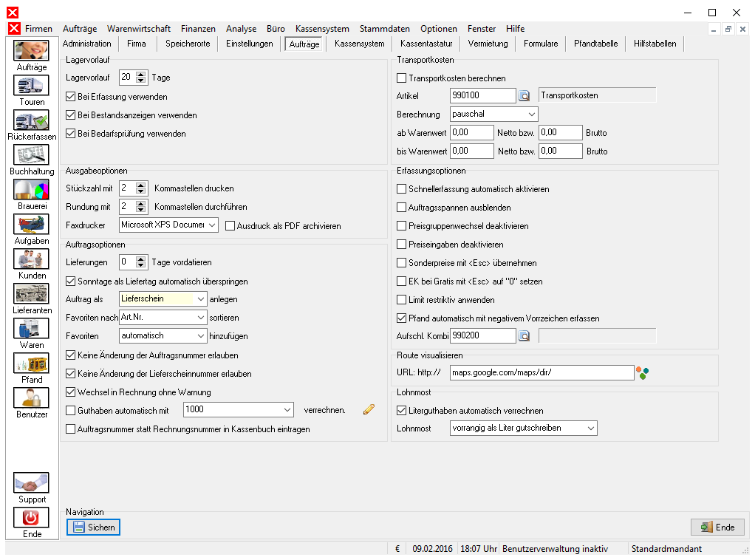
Task: Open the Auftrag als Lieferschein dropdown
Action: tap(163, 299)
